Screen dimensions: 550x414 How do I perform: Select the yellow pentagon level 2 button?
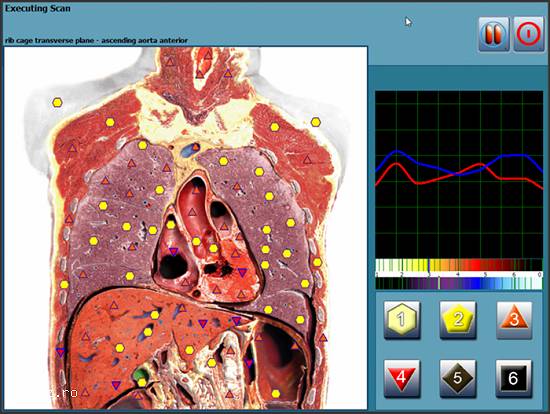pyautogui.click(x=458, y=319)
